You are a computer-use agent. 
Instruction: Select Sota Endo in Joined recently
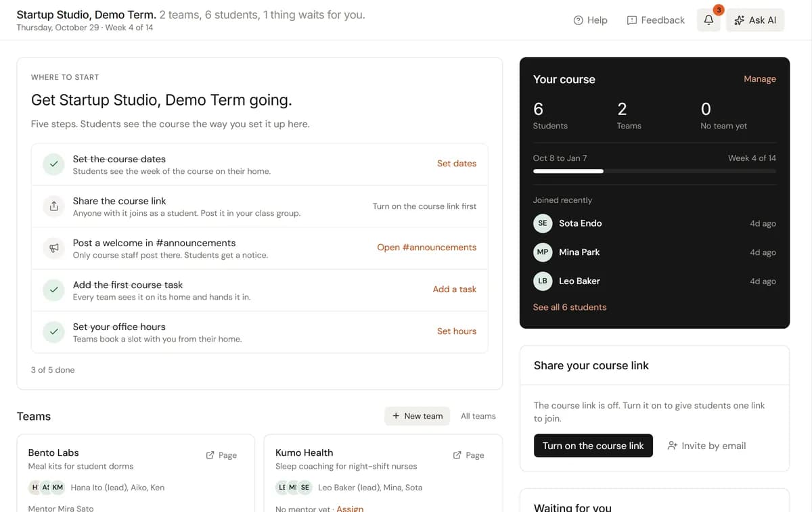point(654,223)
